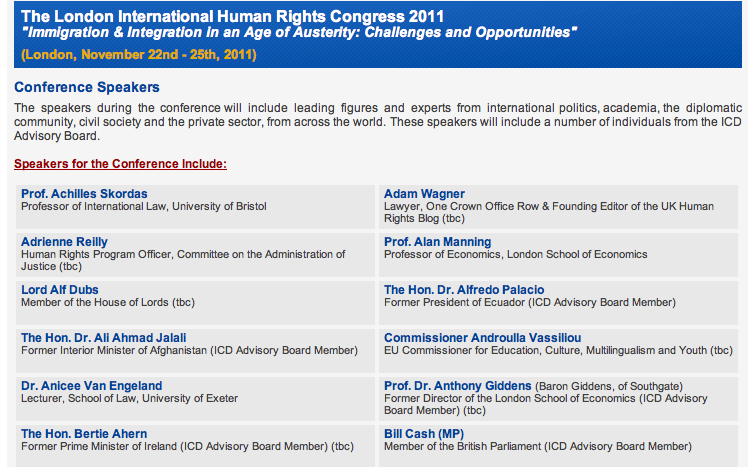
Task: Select Prof. Alan Manning link
Action: tap(437, 242)
